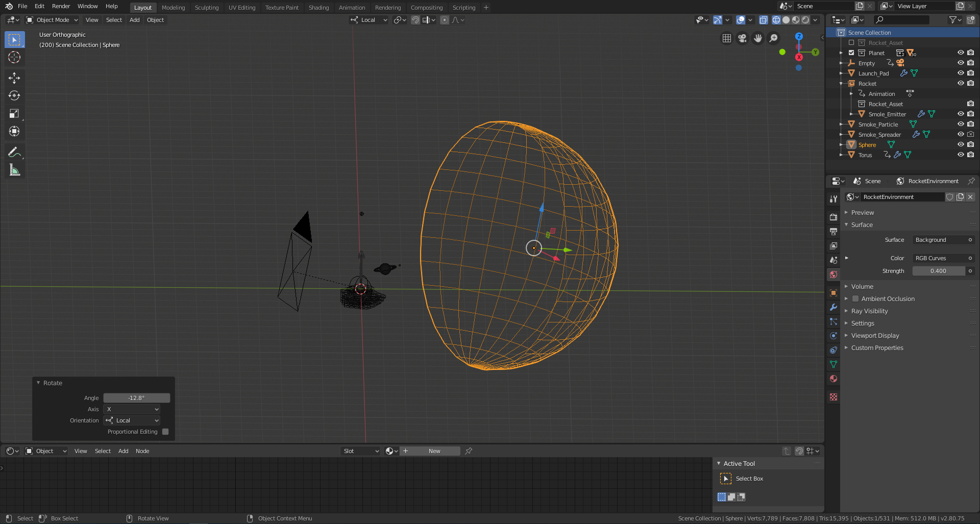Open the Render menu
The height and width of the screenshot is (524, 980).
click(61, 6)
